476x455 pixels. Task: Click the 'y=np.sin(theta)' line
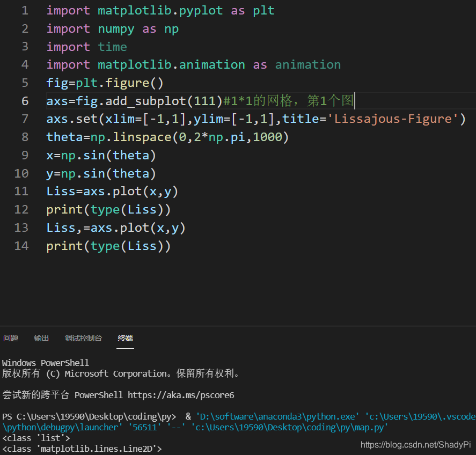point(101,174)
